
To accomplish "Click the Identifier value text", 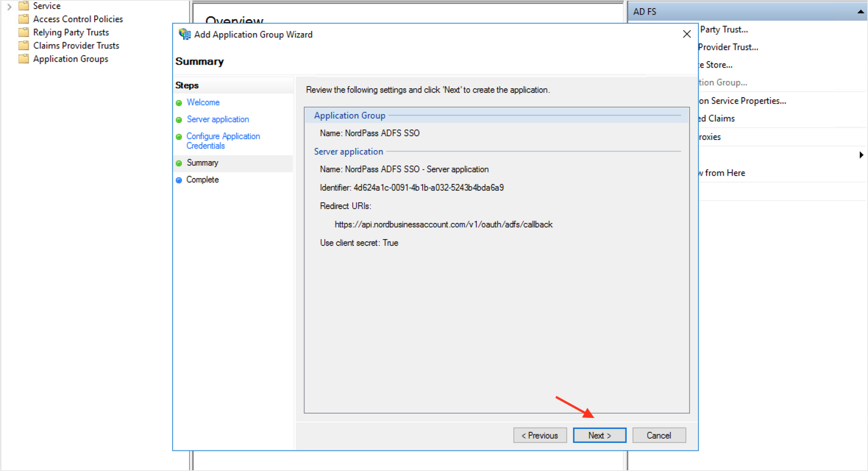I will [428, 188].
